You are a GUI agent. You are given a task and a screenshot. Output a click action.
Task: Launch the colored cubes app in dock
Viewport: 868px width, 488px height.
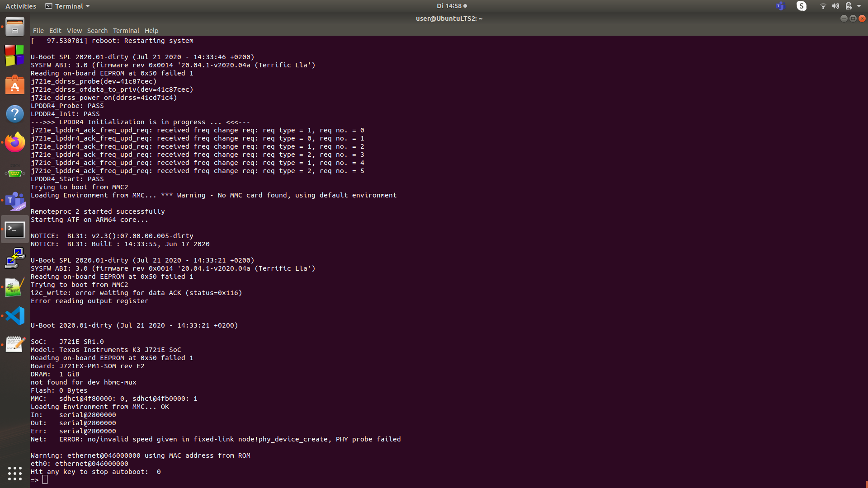[x=15, y=55]
